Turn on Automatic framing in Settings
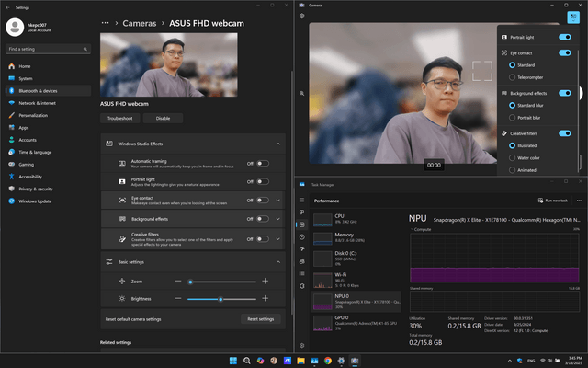This screenshot has height=368, width=588. pos(263,164)
